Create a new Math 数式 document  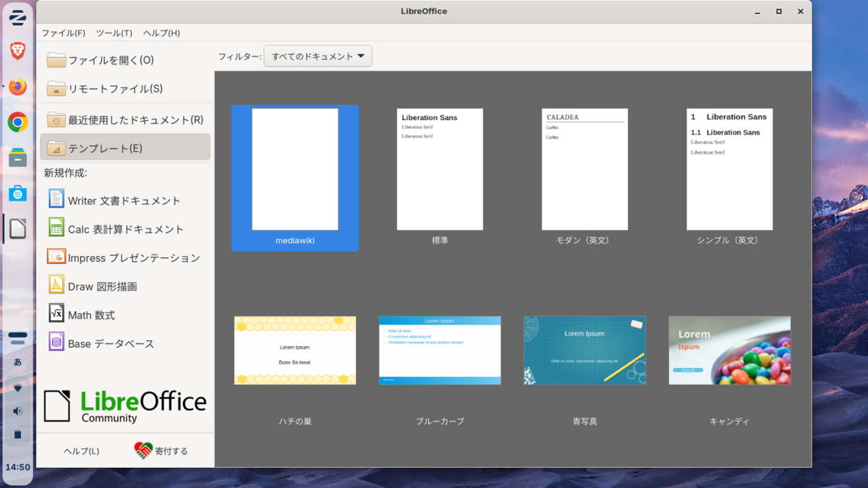click(x=125, y=314)
